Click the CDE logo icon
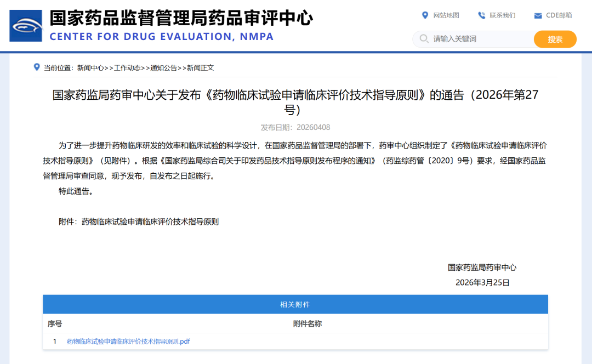The height and width of the screenshot is (364, 592). click(26, 26)
